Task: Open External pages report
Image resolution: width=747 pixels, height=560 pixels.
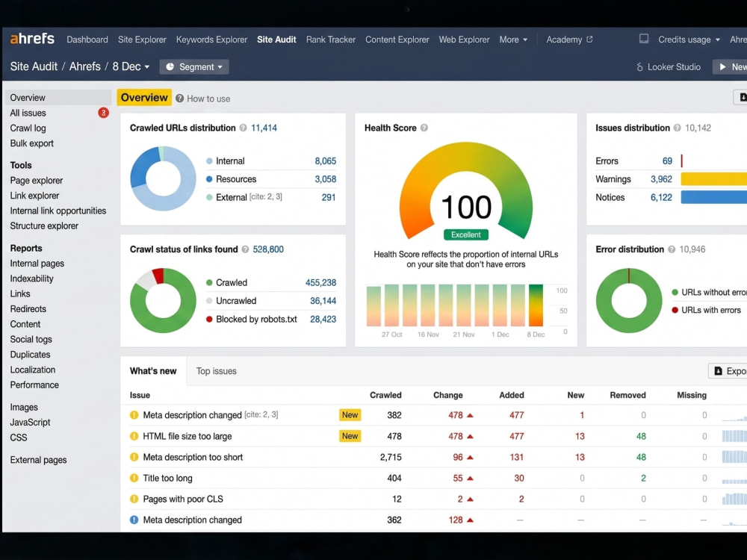Action: pos(38,460)
